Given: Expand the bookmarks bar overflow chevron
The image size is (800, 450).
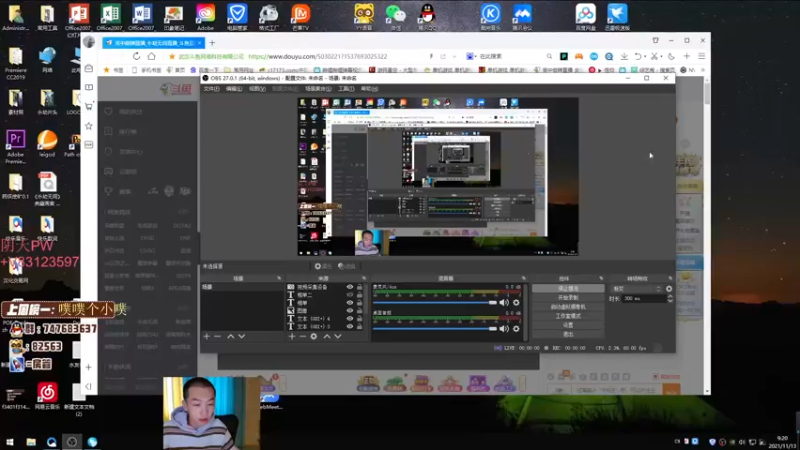Looking at the screenshot, I should click(x=703, y=70).
